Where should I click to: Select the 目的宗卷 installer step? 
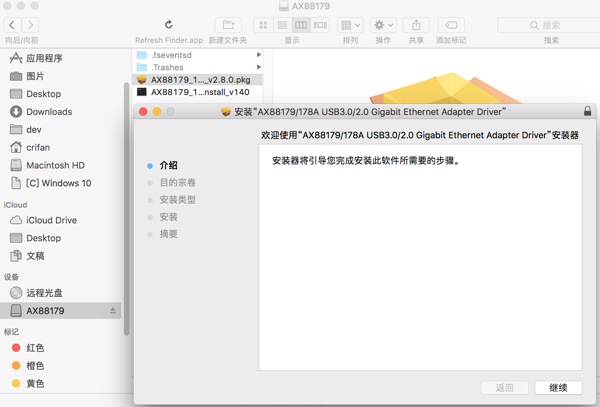pyautogui.click(x=171, y=182)
